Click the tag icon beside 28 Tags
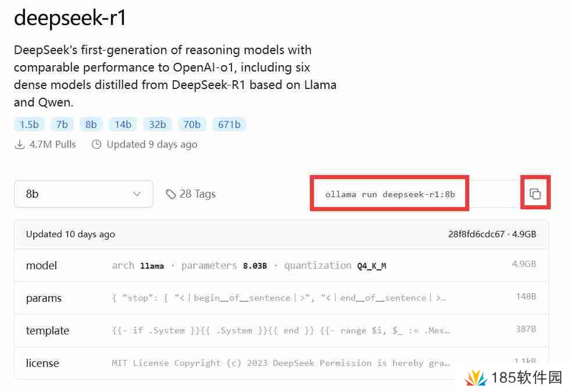This screenshot has height=392, width=571. click(171, 194)
